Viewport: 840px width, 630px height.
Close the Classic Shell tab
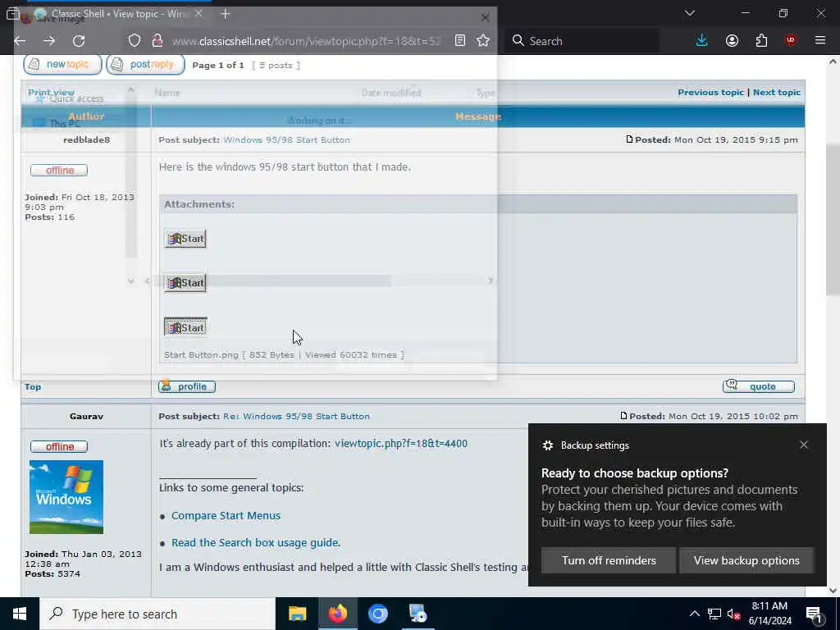coord(199,14)
